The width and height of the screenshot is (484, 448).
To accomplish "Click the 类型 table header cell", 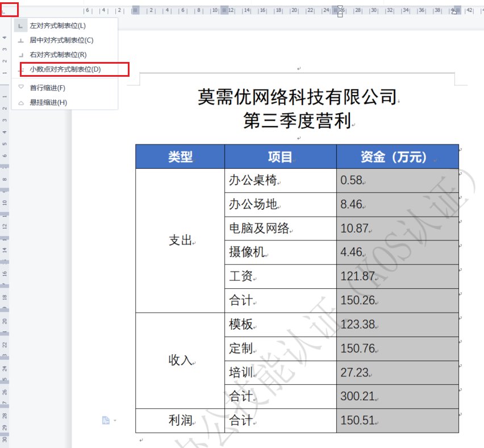I will (x=180, y=157).
